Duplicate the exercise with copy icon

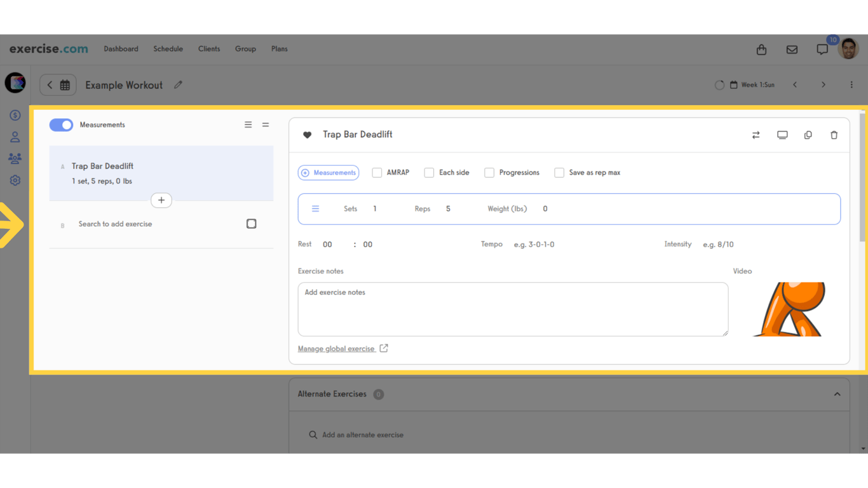808,135
